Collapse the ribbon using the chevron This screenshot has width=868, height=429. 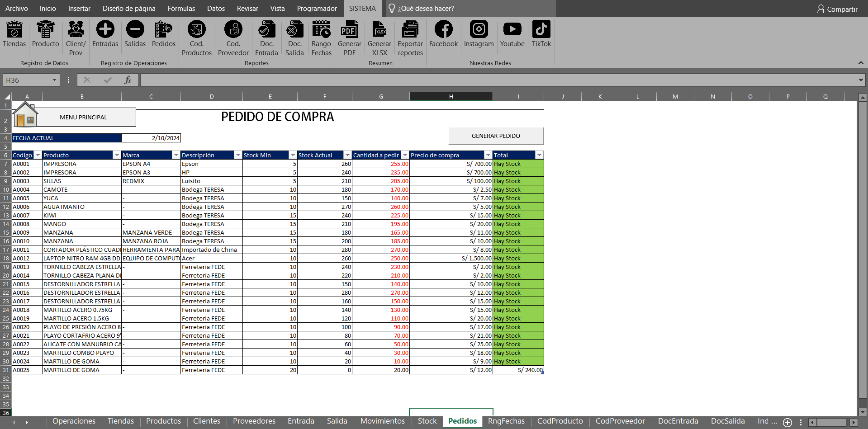tap(860, 63)
